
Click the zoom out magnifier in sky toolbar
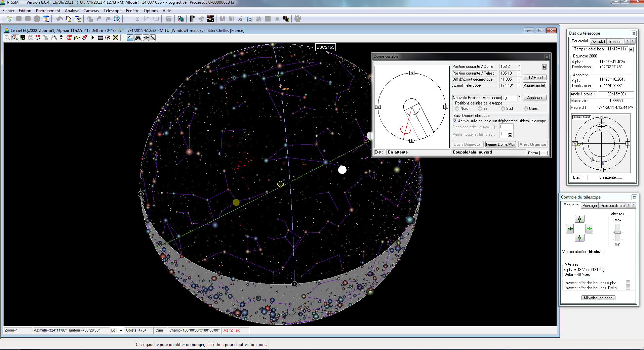click(7, 38)
